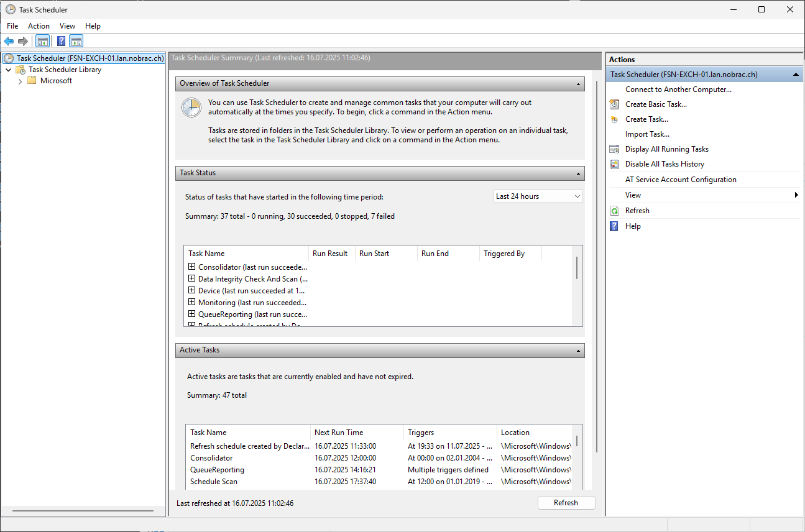Select the Consolidator active task row
This screenshot has width=805, height=532.
pos(379,458)
